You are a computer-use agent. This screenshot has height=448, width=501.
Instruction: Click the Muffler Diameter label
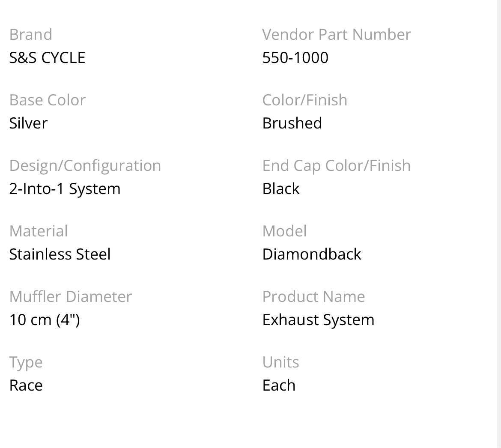pos(71,296)
